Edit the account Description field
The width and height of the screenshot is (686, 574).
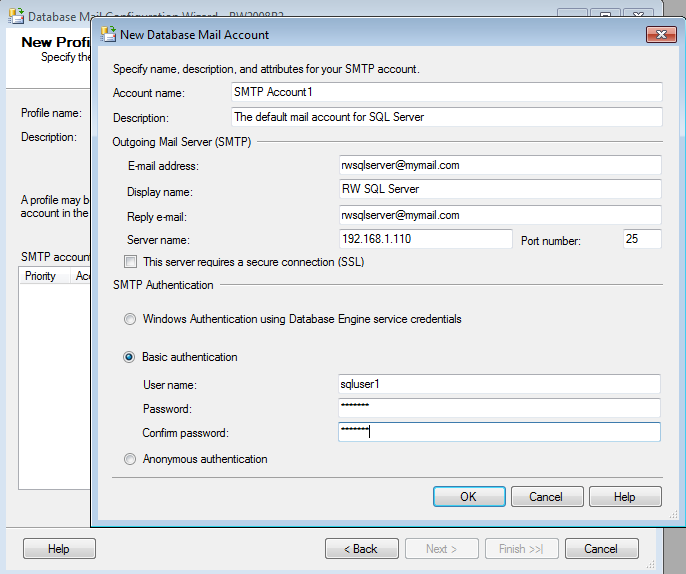click(446, 117)
